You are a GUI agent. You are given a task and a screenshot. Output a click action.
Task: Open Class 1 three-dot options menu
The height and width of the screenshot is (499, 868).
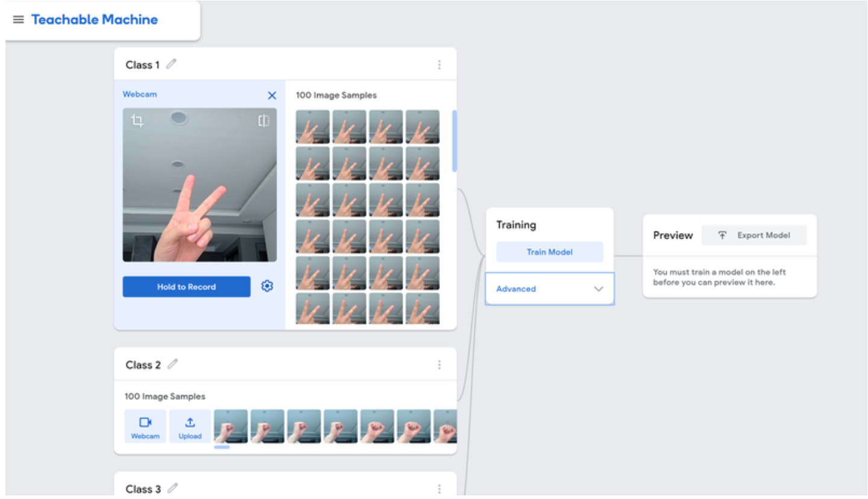click(x=439, y=64)
